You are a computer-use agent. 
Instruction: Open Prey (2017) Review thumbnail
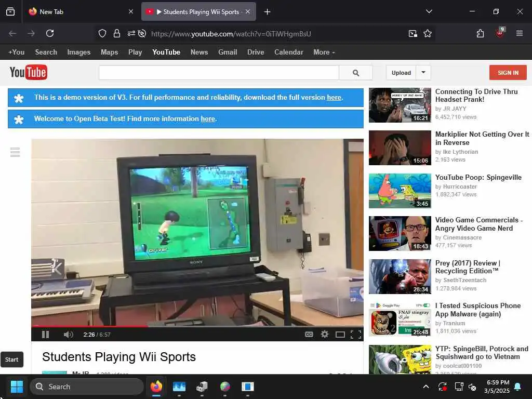400,276
